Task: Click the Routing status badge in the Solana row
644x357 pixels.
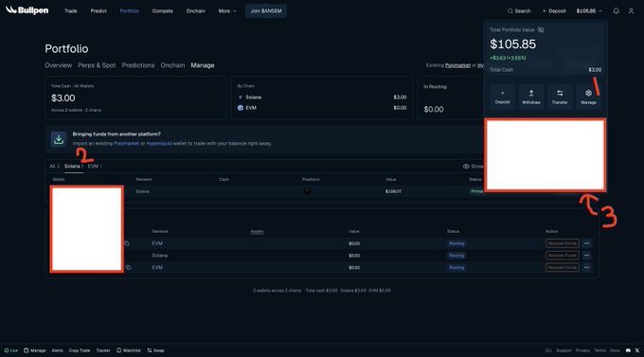Action: click(x=456, y=256)
